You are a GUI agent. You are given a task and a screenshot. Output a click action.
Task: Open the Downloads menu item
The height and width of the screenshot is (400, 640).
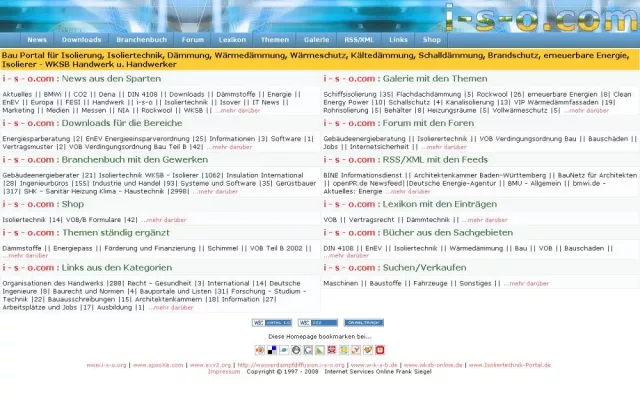coord(81,40)
